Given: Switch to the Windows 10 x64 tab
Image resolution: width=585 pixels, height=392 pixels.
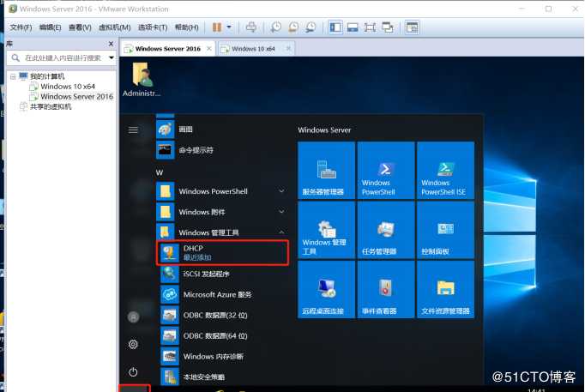Looking at the screenshot, I should 253,49.
